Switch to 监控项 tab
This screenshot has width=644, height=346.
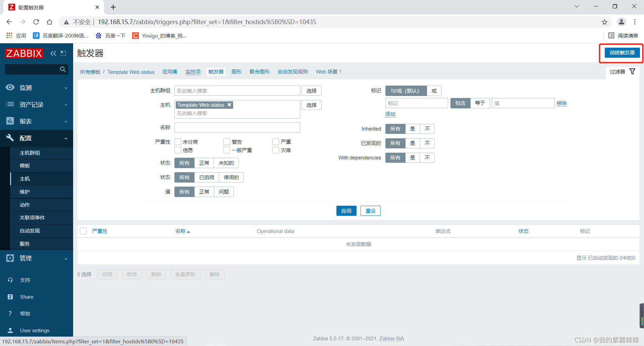pos(193,72)
